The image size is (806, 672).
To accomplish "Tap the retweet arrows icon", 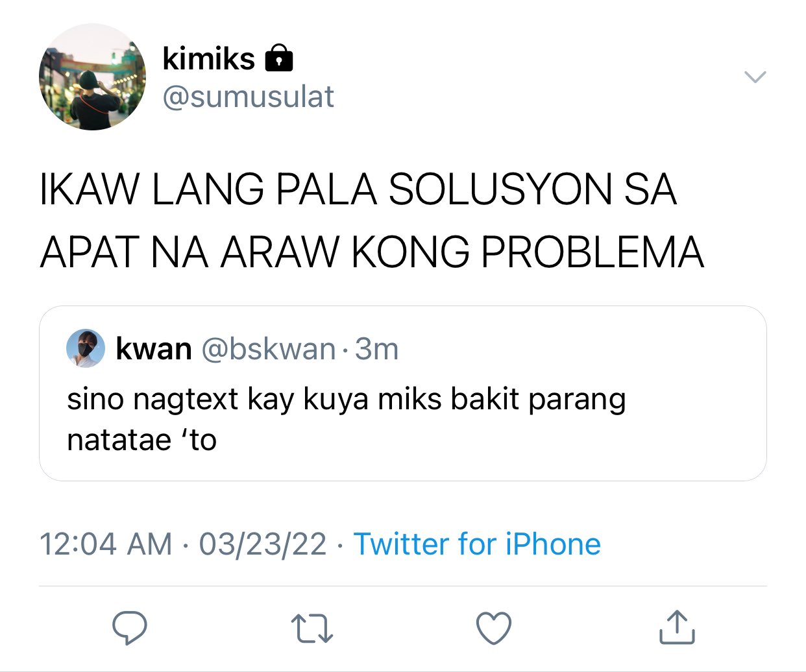I will click(x=312, y=629).
